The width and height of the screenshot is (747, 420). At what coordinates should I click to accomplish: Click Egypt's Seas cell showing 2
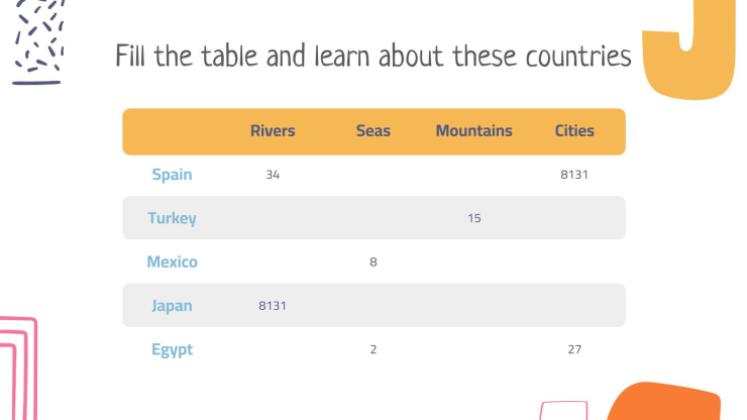click(x=373, y=350)
